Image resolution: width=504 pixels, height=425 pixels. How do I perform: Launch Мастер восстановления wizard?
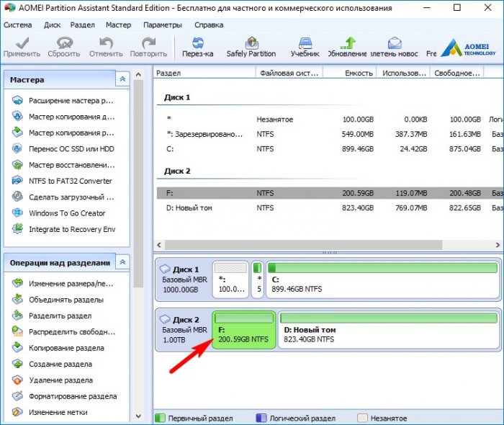(x=63, y=165)
